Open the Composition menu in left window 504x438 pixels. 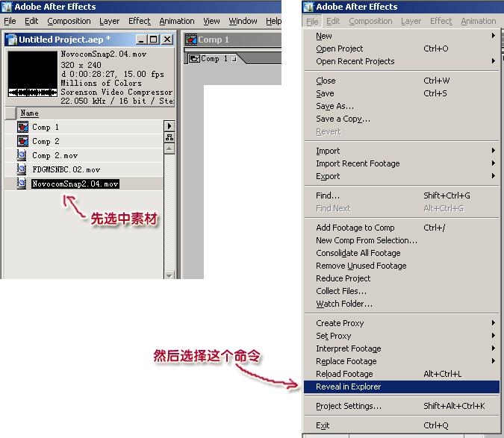click(x=69, y=21)
